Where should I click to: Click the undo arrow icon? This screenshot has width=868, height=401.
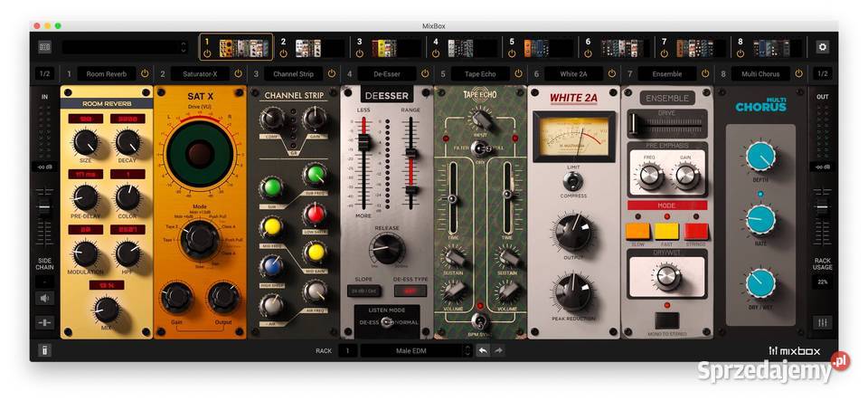(x=483, y=350)
